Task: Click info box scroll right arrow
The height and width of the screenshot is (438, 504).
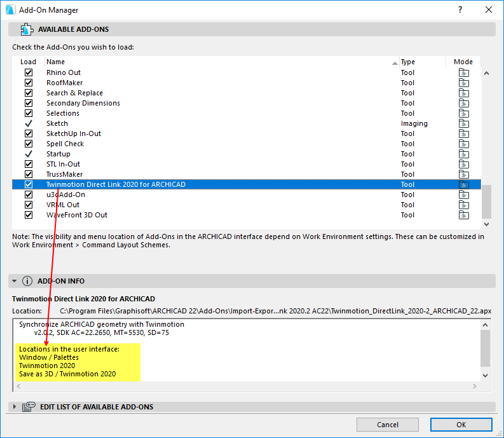Action: (475, 387)
